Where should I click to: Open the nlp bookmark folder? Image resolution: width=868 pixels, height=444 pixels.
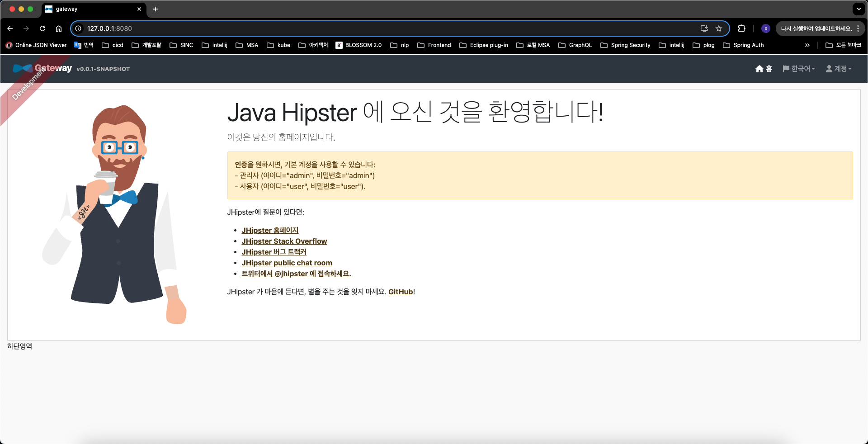point(400,45)
